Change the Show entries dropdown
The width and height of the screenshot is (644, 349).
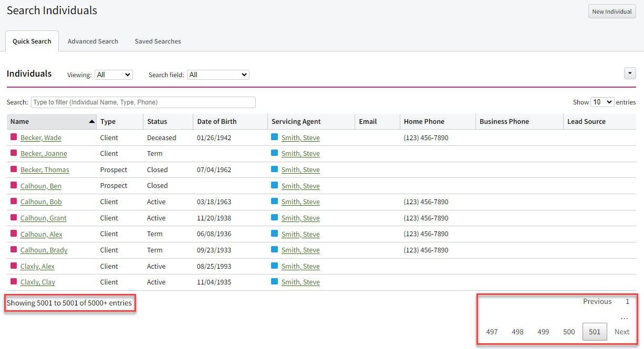(x=603, y=102)
